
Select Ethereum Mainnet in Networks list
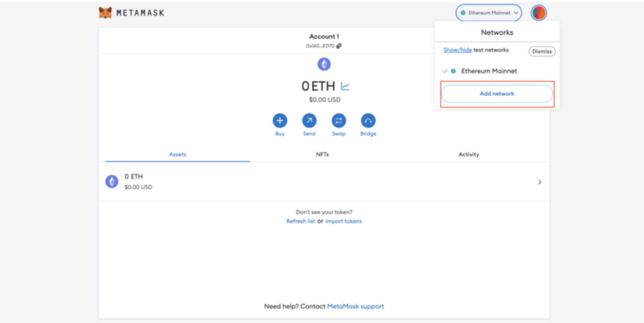[x=489, y=71]
